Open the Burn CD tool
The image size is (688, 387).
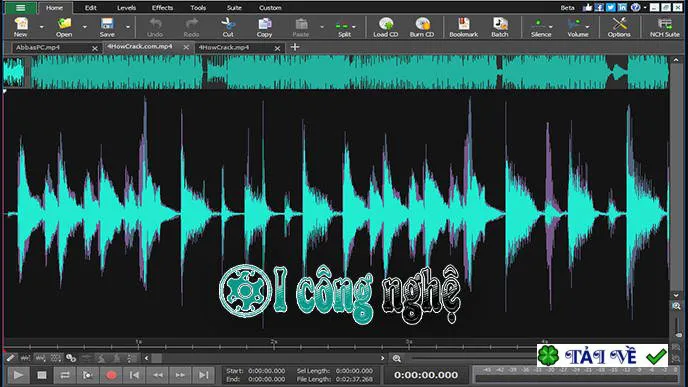click(422, 27)
